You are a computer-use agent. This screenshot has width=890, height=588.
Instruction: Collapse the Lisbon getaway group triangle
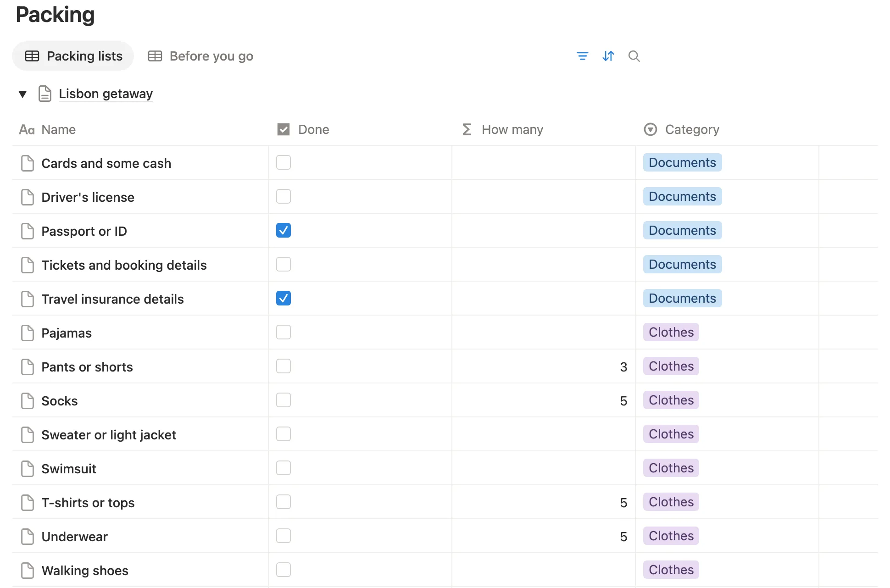point(22,94)
